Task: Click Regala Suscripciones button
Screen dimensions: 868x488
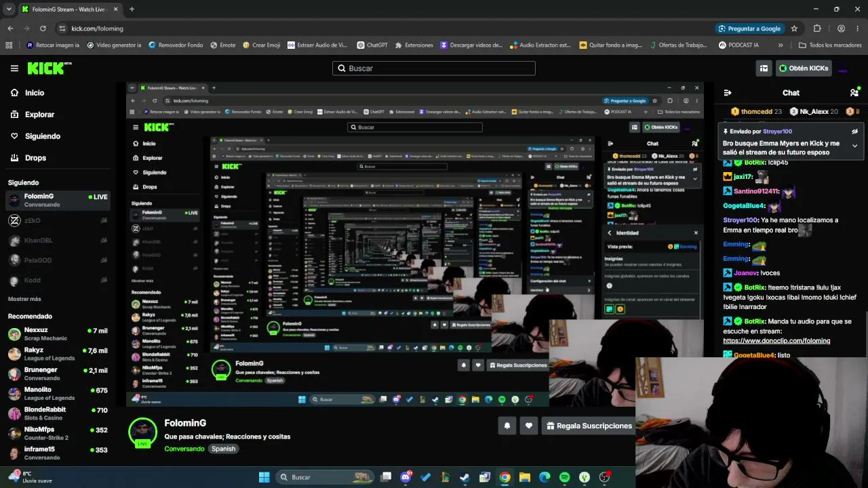Action: [x=589, y=426]
